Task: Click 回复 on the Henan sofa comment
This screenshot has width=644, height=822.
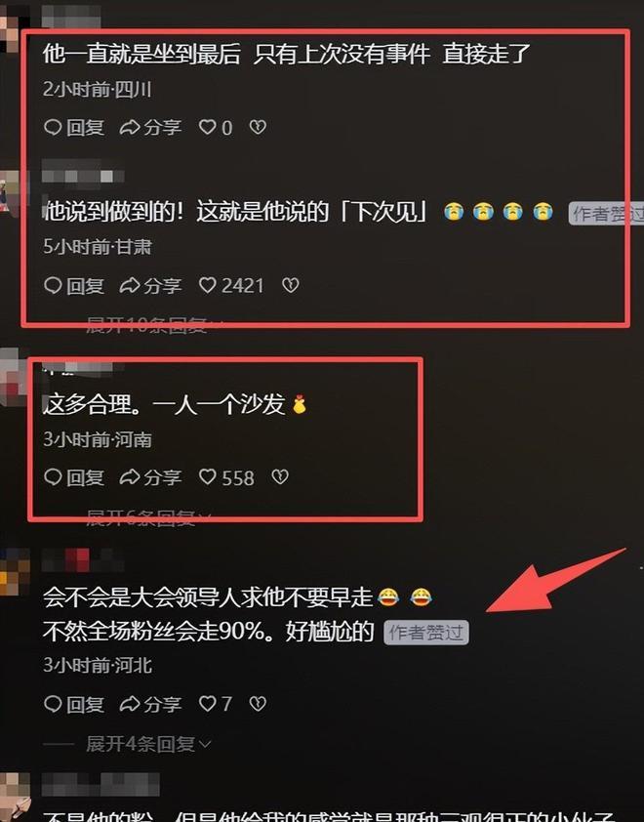Action: pyautogui.click(x=74, y=477)
